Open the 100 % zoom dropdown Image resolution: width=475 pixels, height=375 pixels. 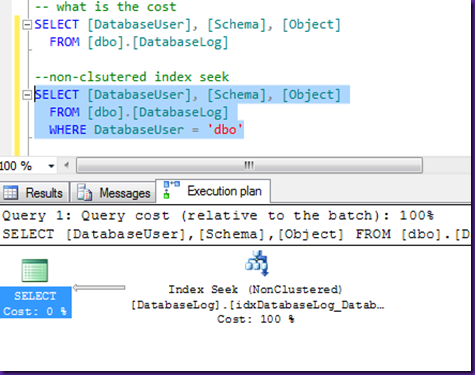coord(51,166)
